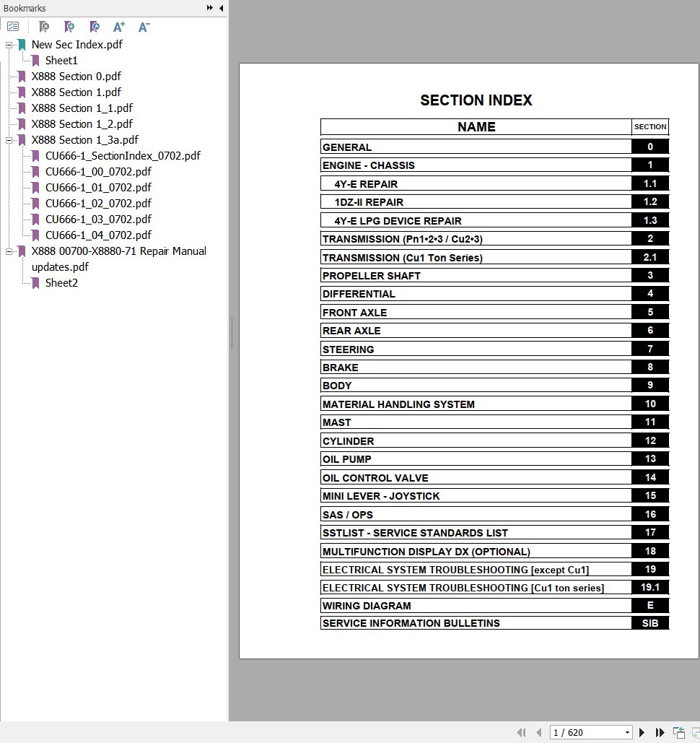Image resolution: width=700 pixels, height=743 pixels.
Task: Click the add new bookmark icon
Action: 69,27
